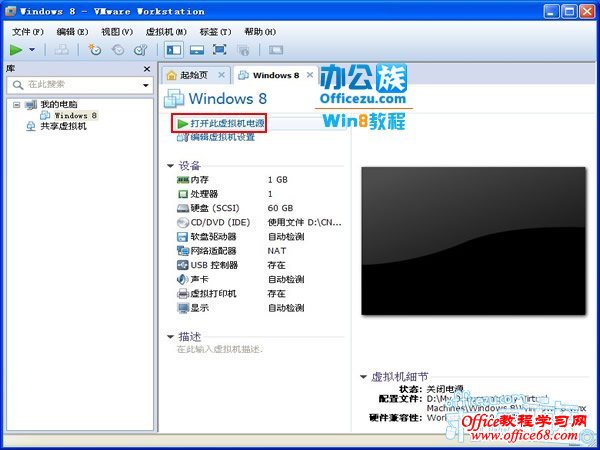
Task: Click the 1 GB memory value
Action: (277, 179)
